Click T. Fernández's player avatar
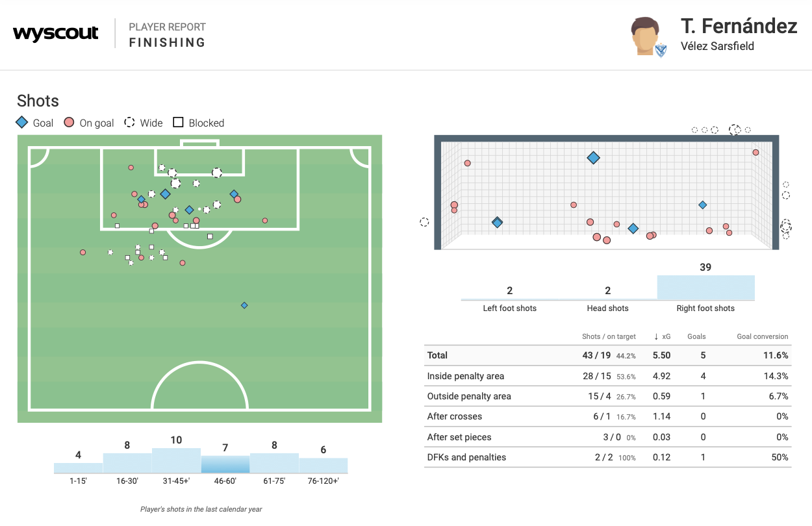This screenshot has height=526, width=812. [x=644, y=35]
